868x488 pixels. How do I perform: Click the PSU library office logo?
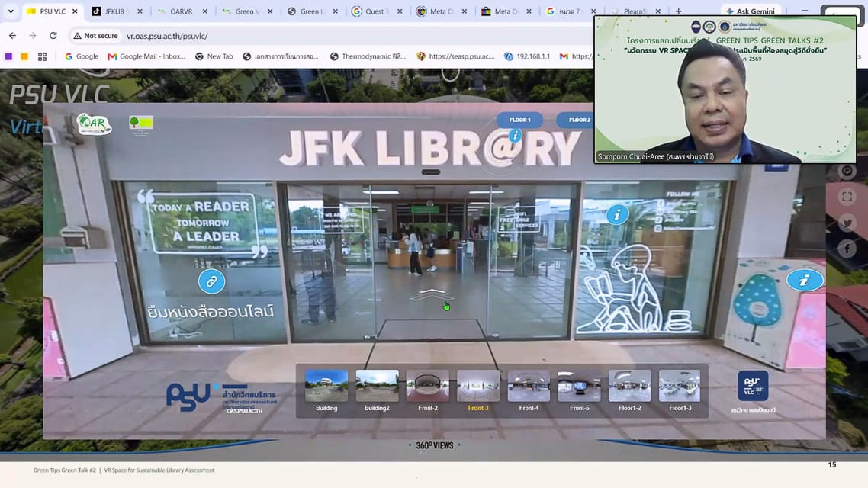[221, 397]
